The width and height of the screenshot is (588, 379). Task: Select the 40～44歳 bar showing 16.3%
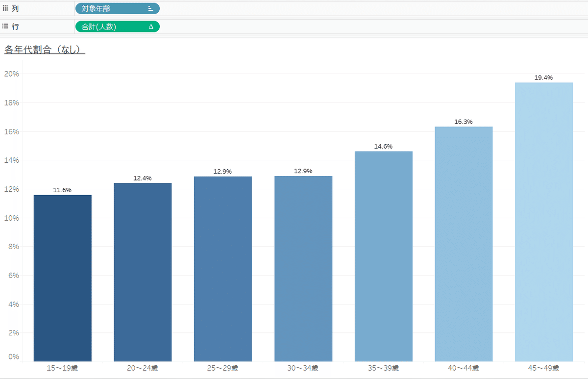[464, 243]
